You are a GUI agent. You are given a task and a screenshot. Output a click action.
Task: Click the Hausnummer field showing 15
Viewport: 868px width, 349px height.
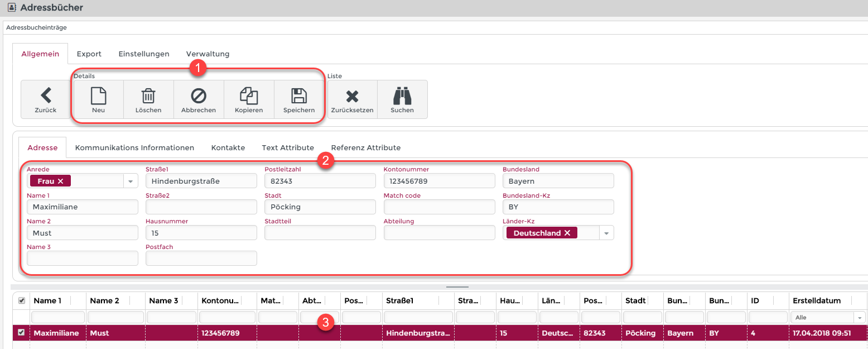(201, 233)
